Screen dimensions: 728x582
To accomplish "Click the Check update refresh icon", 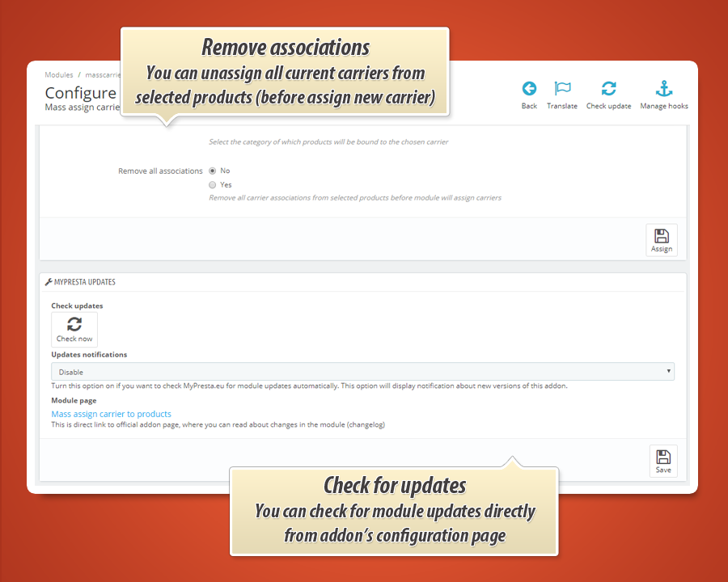I will pos(608,89).
